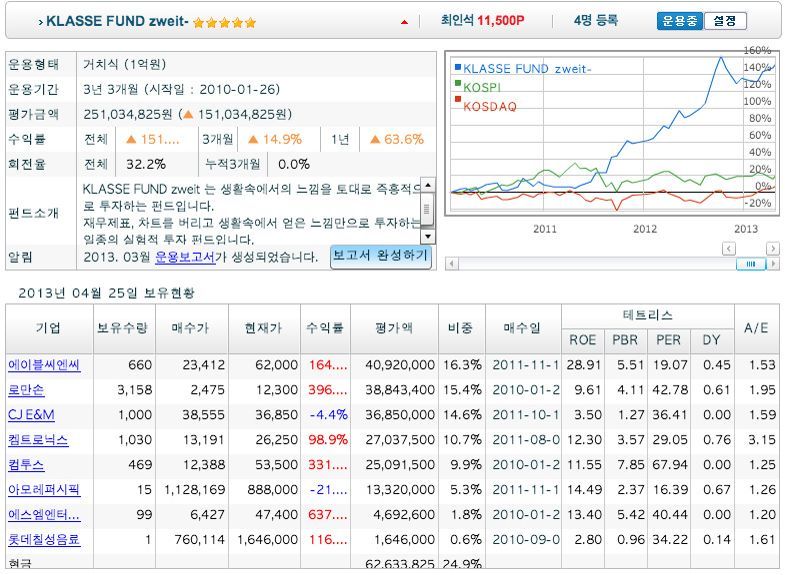The width and height of the screenshot is (785, 575).
Task: Click the KLASSE FUND zweit- fund title
Action: 117,22
